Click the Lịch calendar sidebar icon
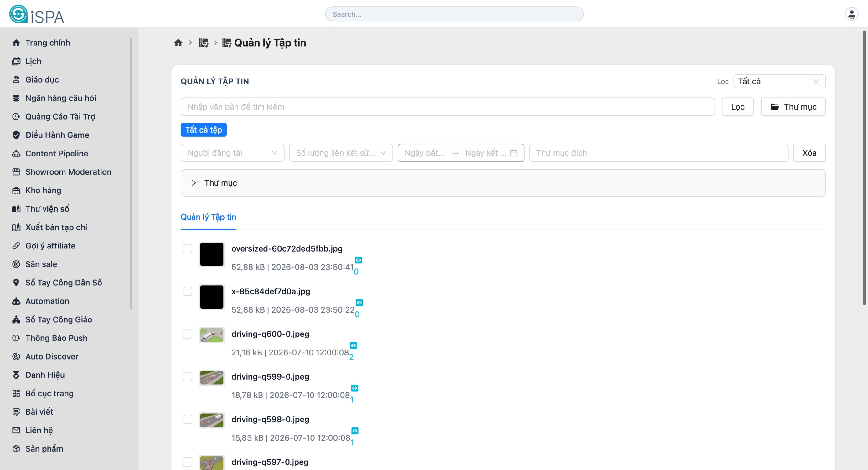 click(16, 61)
